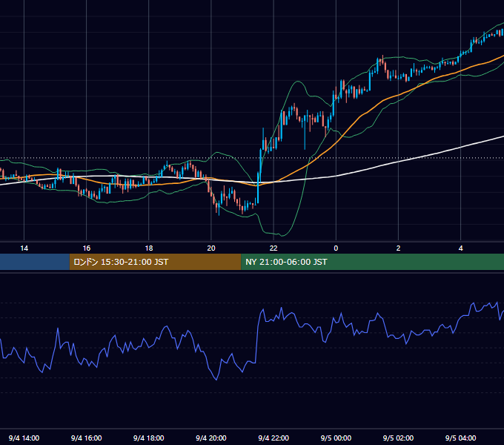Click hour label 4 on price chart axis
The image size is (504, 445).
point(460,248)
